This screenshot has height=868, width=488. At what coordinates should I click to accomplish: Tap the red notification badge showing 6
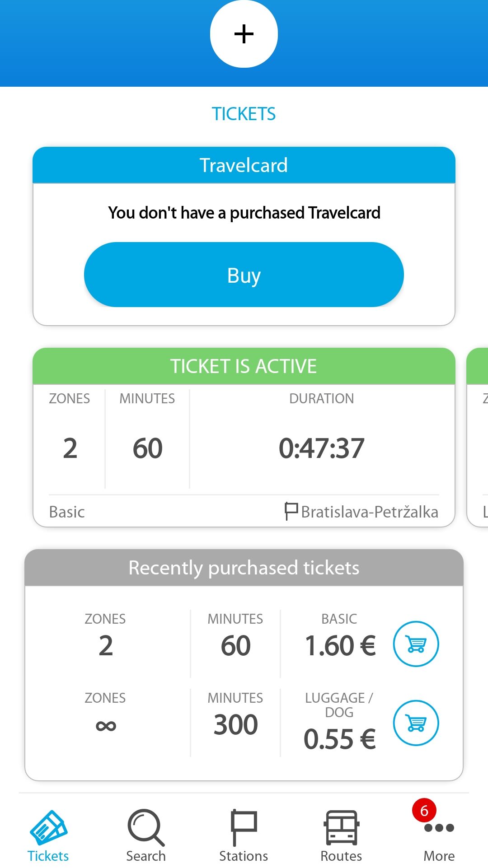424,811
